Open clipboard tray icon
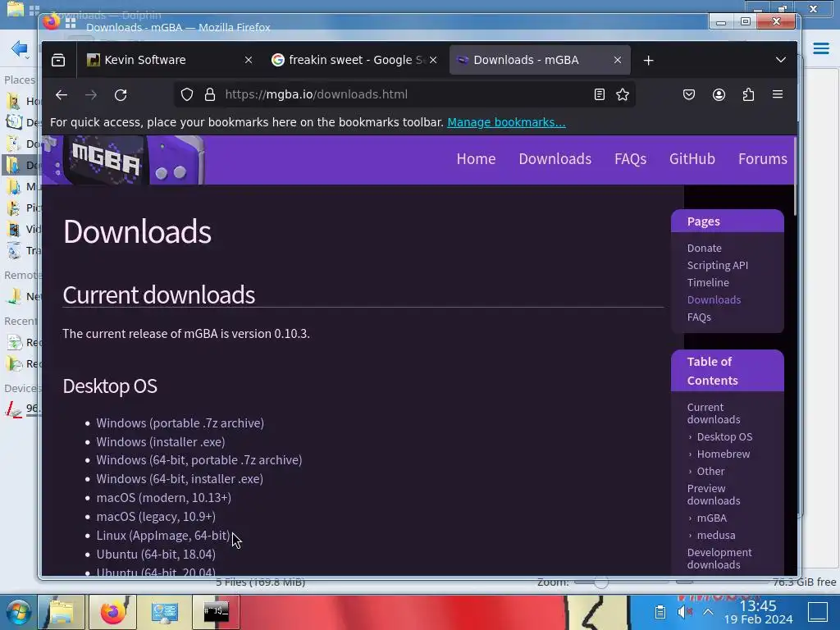Viewport: 840px width, 630px height. (660, 612)
